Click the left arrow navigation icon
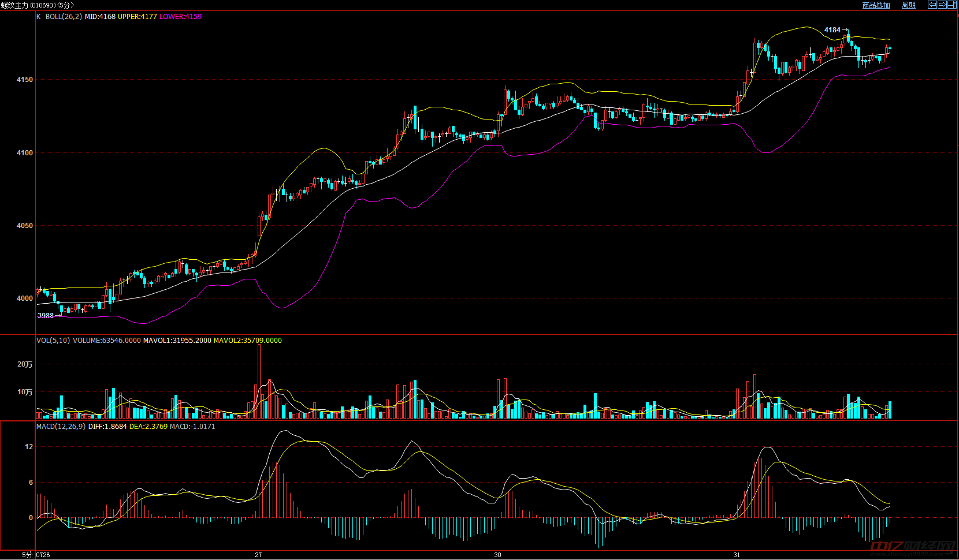The height and width of the screenshot is (560, 959). click(932, 5)
